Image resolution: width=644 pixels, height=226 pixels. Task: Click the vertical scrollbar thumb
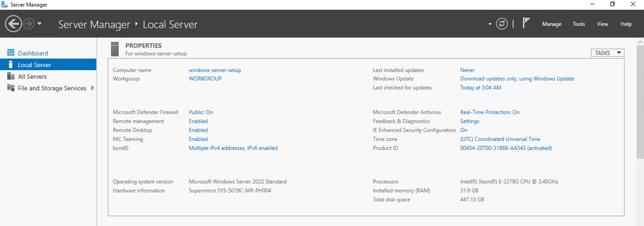pos(640,102)
